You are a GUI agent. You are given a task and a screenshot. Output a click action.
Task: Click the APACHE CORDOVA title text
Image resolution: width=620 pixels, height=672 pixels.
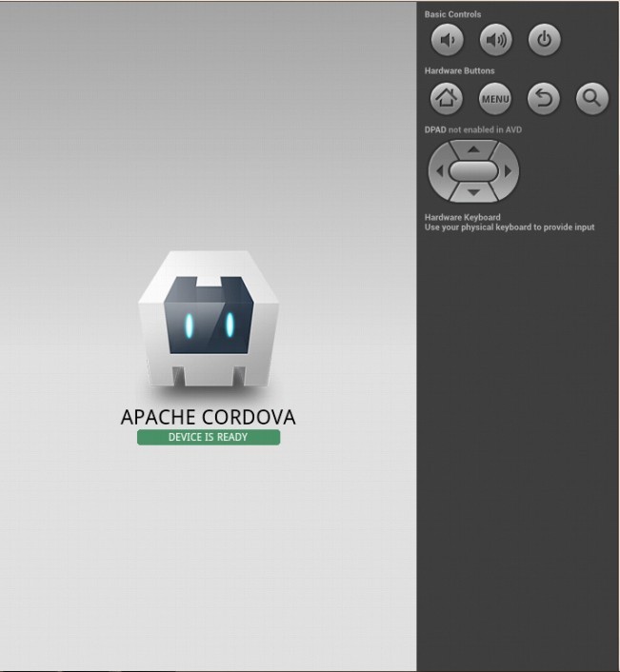tap(209, 417)
